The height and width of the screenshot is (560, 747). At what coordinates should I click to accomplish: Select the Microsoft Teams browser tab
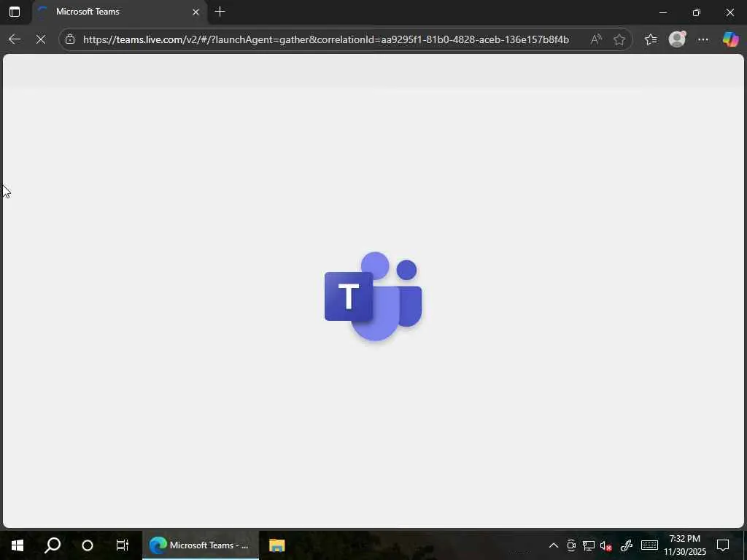(120, 12)
